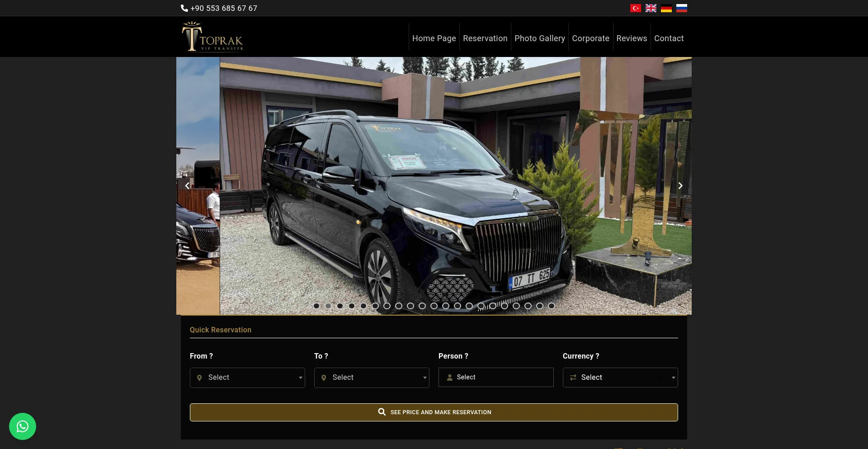Open WhatsApp chat floating button
868x449 pixels.
point(23,426)
